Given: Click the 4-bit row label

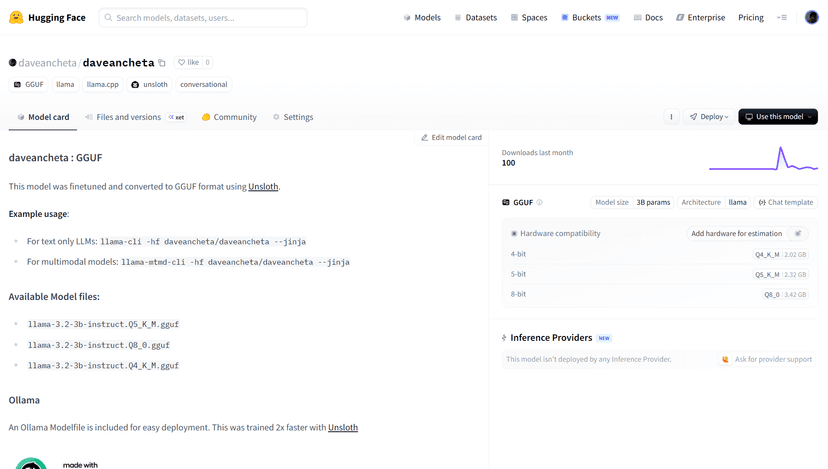Looking at the screenshot, I should pyautogui.click(x=518, y=254).
